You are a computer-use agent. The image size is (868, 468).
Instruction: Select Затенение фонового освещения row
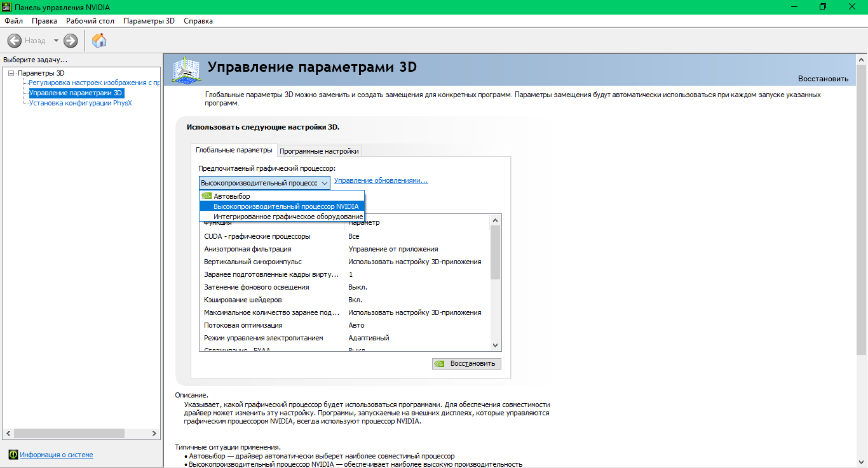point(345,287)
